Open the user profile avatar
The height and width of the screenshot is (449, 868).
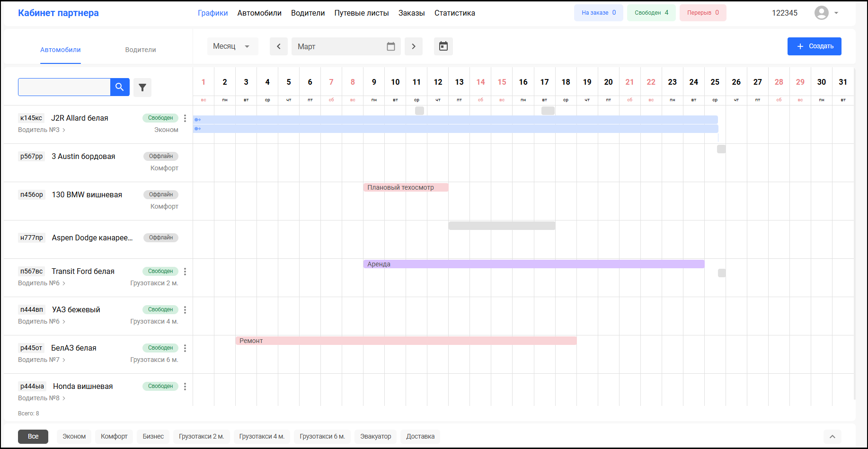coord(822,13)
